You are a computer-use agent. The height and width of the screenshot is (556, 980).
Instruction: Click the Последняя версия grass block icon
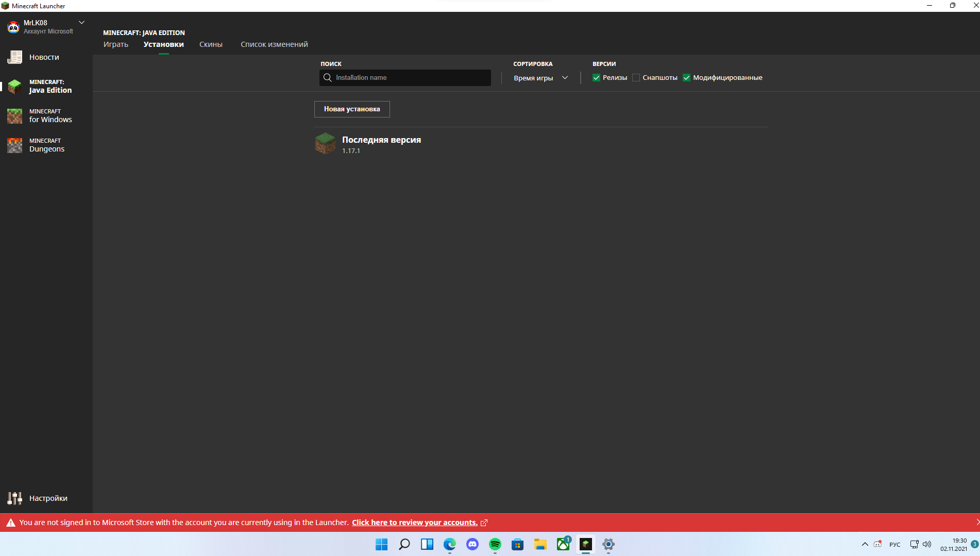pos(325,144)
